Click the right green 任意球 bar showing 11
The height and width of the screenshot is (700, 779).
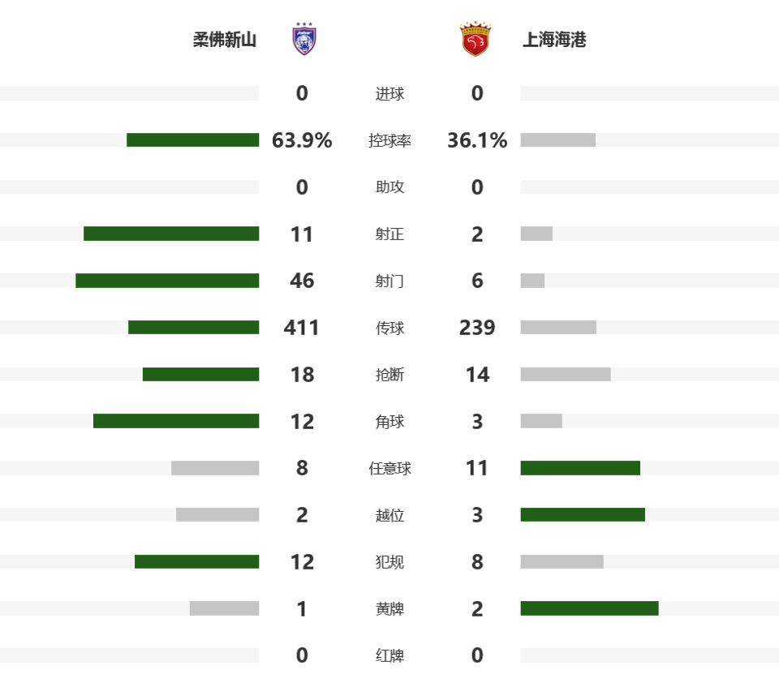tap(580, 468)
